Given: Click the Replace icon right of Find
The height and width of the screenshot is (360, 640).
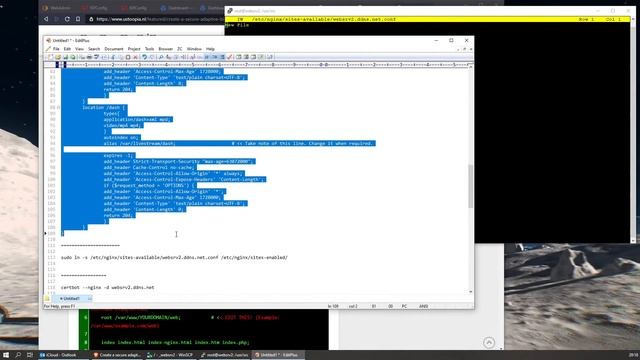Looking at the screenshot, I should tap(168, 57).
